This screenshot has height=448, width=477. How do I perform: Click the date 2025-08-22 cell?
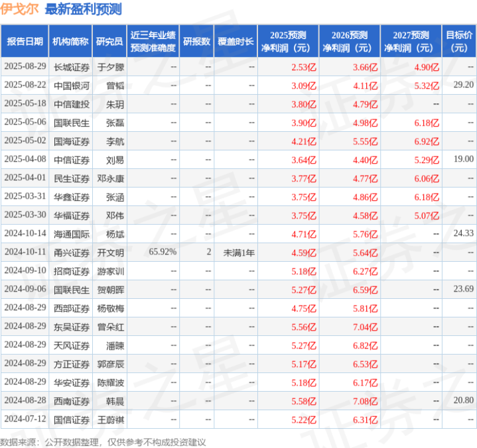[x=25, y=85]
